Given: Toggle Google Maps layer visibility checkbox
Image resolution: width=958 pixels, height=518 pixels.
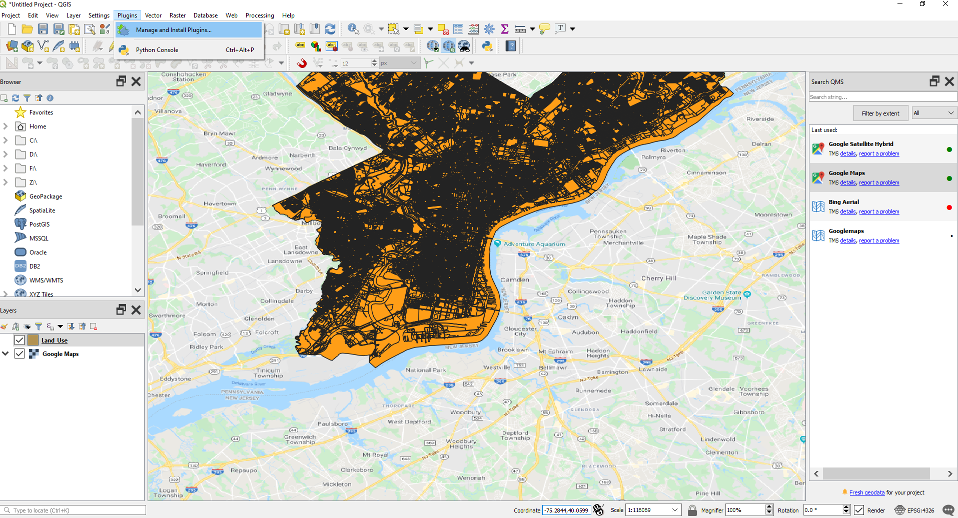Looking at the screenshot, I should [x=19, y=353].
